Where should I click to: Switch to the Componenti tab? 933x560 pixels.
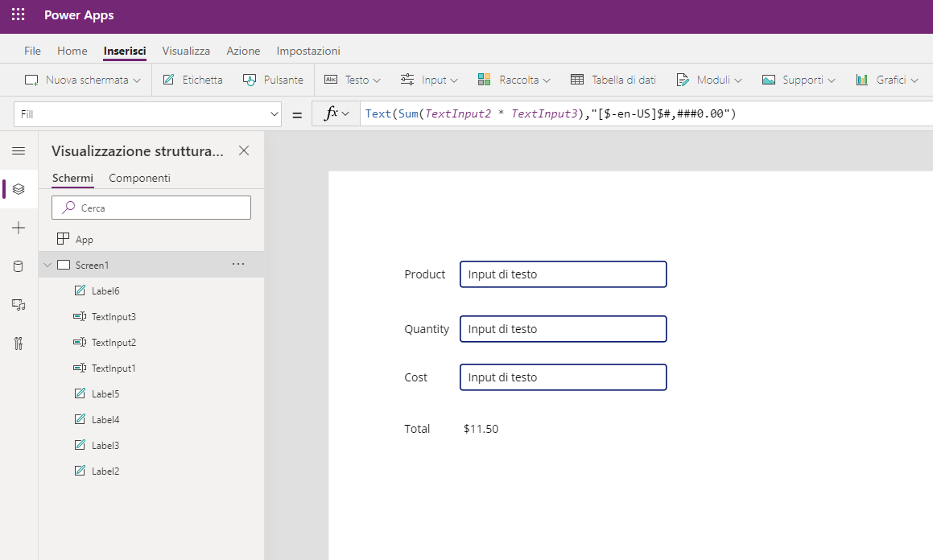[x=139, y=178]
